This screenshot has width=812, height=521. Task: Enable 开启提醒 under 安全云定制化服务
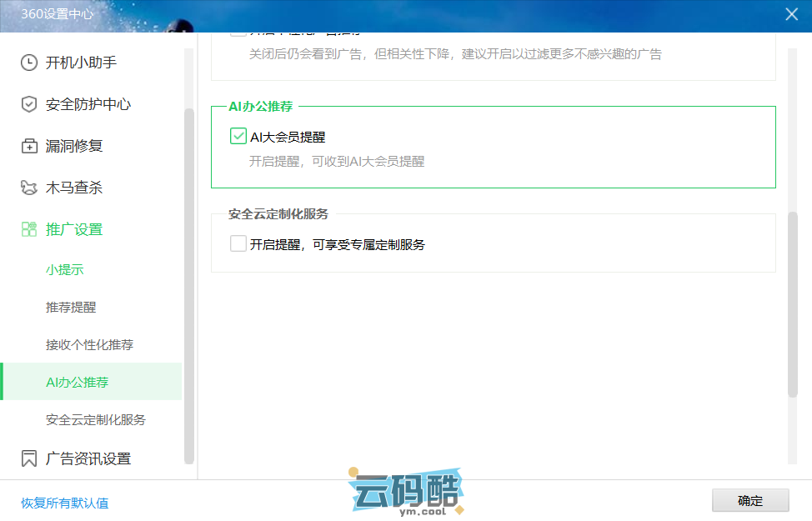pos(238,245)
